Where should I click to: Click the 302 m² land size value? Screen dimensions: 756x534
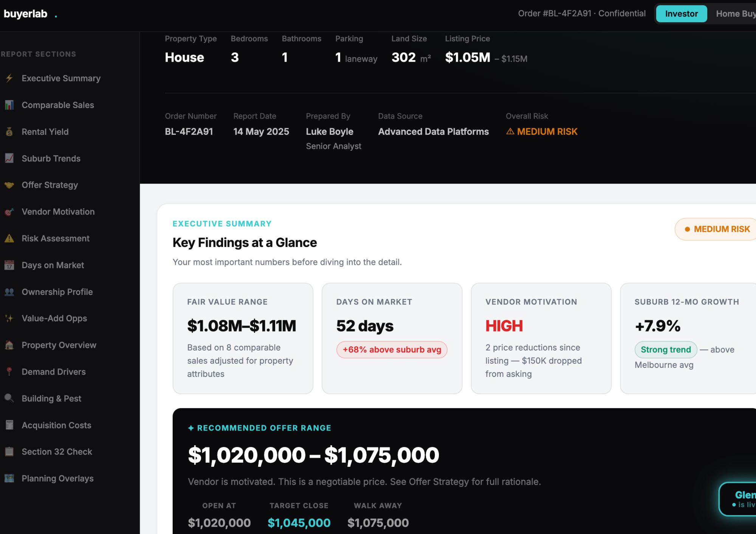pos(411,57)
